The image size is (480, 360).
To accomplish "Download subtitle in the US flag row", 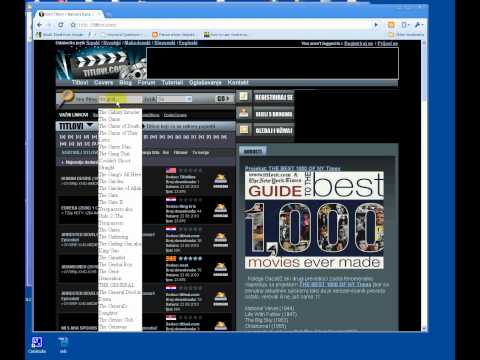I will click(x=221, y=180).
